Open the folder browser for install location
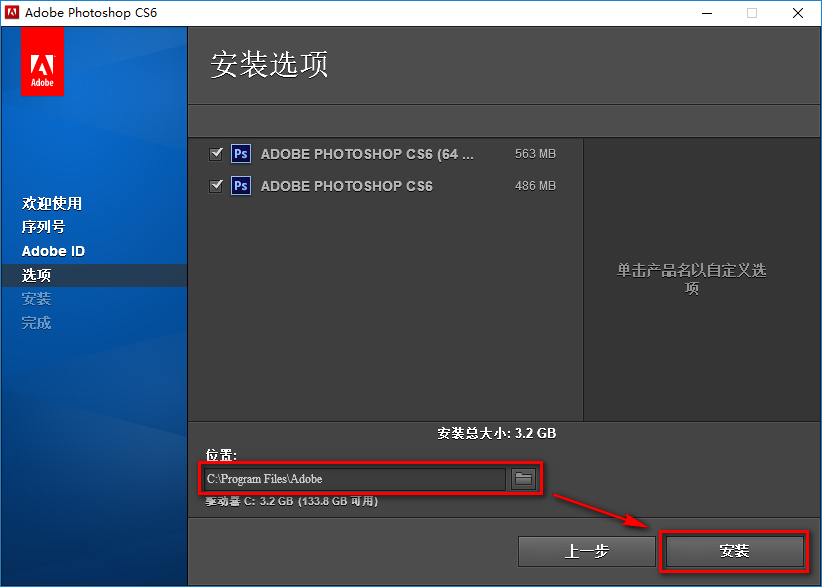 [x=523, y=478]
